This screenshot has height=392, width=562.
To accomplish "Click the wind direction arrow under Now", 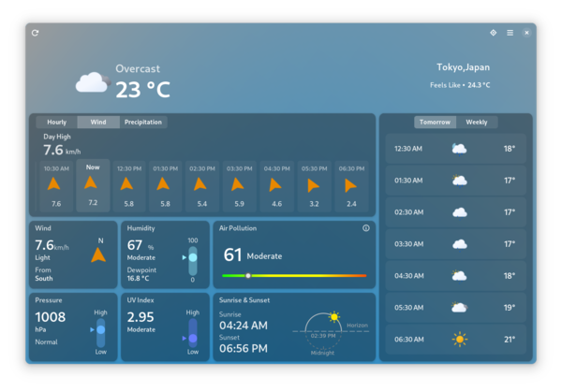I will pos(92,183).
